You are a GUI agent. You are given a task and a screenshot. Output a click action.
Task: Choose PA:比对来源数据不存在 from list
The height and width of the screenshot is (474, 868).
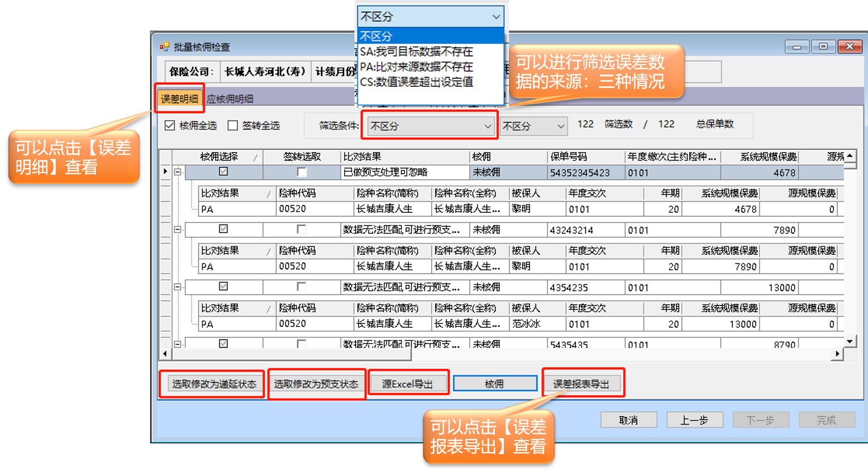[416, 67]
